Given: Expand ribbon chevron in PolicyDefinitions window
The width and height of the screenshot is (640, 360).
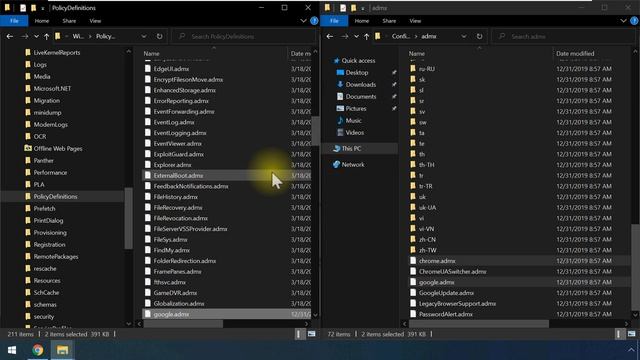Looking at the screenshot, I should 303,21.
